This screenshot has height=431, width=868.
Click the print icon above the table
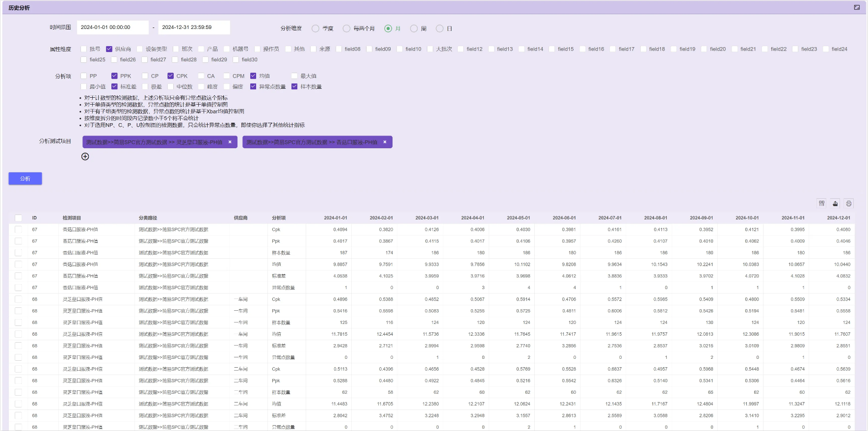(x=849, y=203)
